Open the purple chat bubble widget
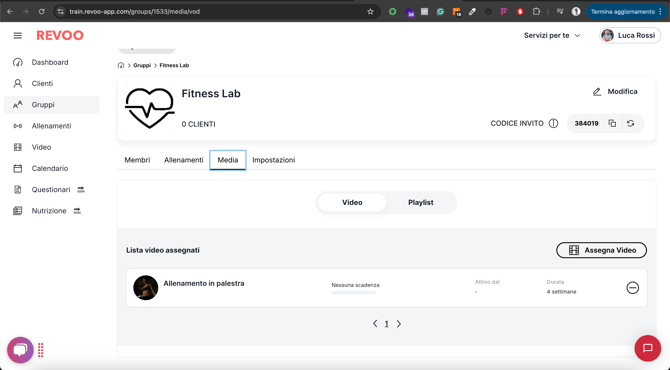This screenshot has height=370, width=670. pos(20,350)
